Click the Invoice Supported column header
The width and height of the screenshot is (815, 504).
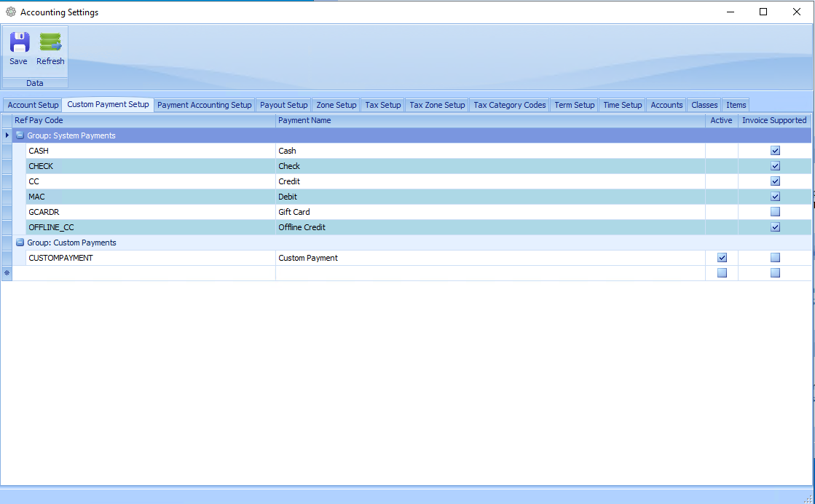click(774, 121)
